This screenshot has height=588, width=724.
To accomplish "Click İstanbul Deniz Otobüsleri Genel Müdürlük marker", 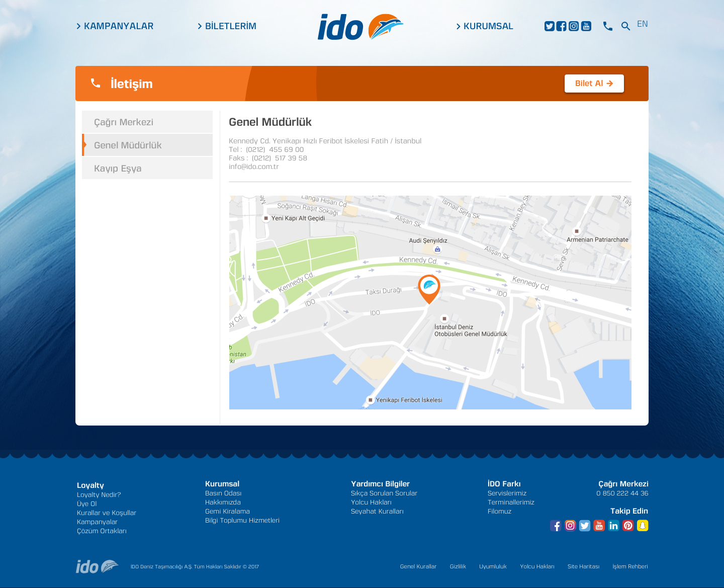I will [x=444, y=318].
